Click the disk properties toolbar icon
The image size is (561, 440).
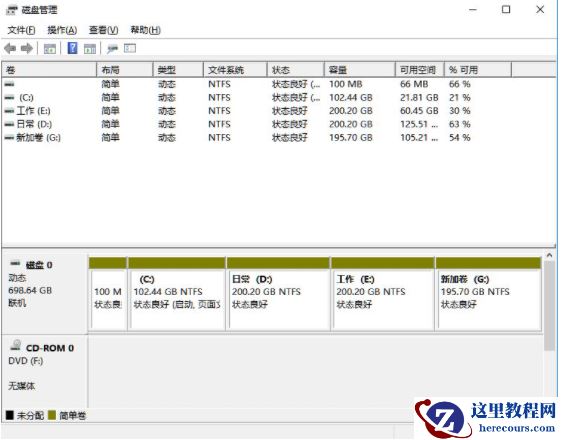pyautogui.click(x=112, y=49)
